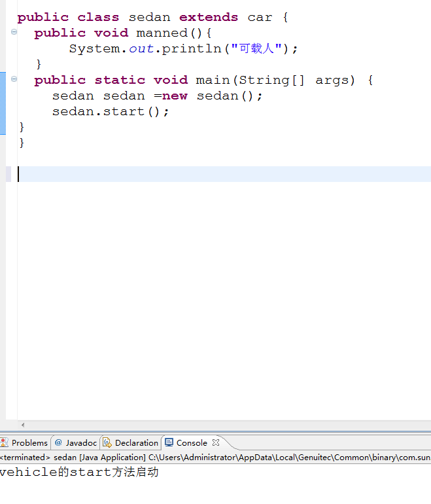Select the Console tab
This screenshot has width=431, height=504.
[192, 442]
